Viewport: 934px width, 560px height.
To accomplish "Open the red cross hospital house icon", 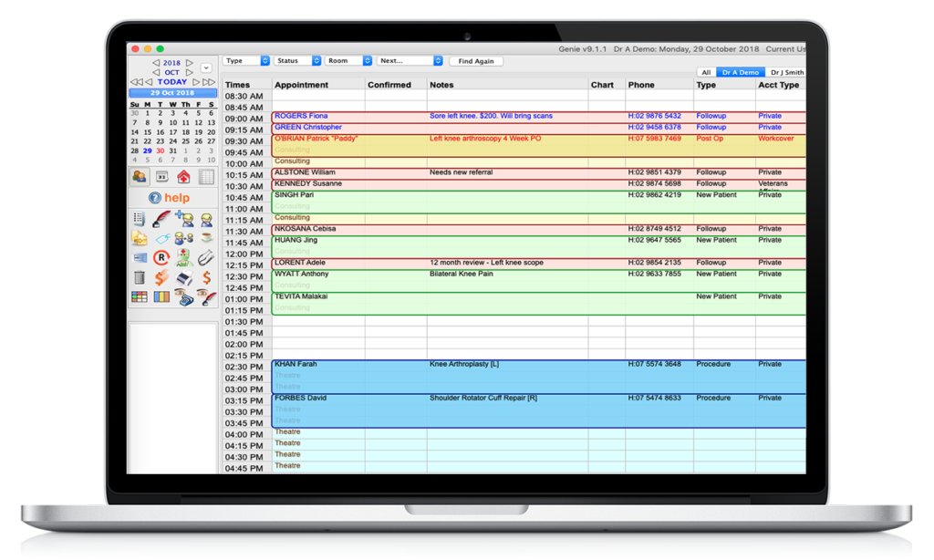I will point(183,177).
